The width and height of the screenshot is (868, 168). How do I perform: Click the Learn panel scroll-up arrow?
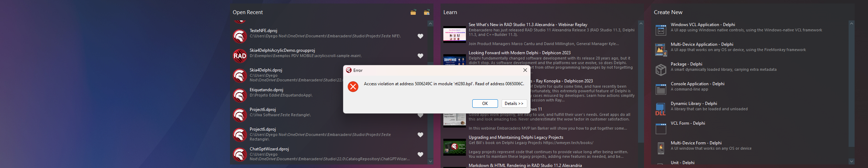pyautogui.click(x=641, y=23)
